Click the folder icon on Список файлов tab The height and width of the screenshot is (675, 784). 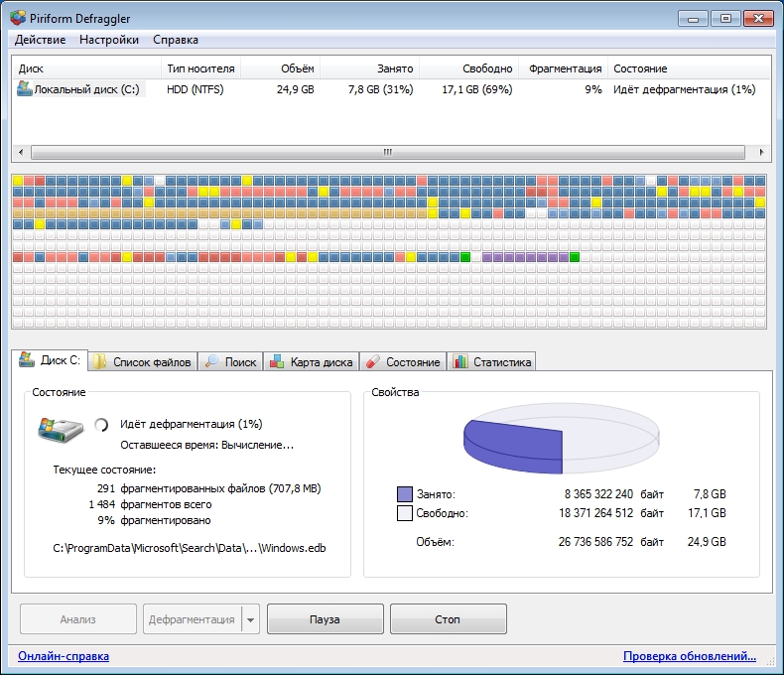pos(101,362)
